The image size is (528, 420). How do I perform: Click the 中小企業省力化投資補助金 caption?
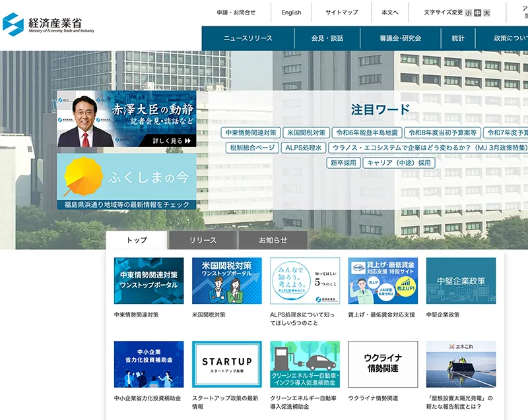147,398
